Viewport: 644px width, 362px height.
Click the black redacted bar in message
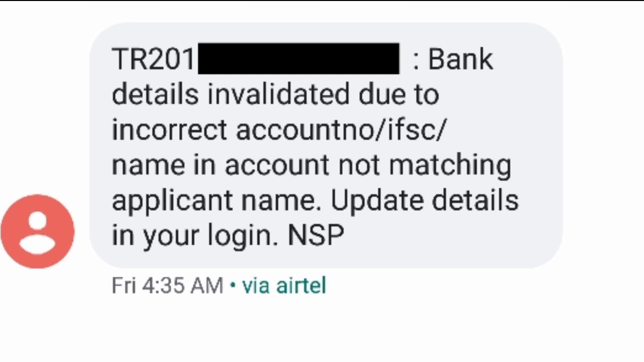298,59
